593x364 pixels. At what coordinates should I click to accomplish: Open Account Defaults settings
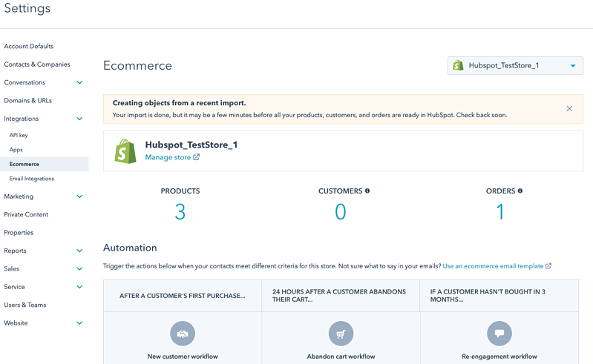tap(29, 47)
